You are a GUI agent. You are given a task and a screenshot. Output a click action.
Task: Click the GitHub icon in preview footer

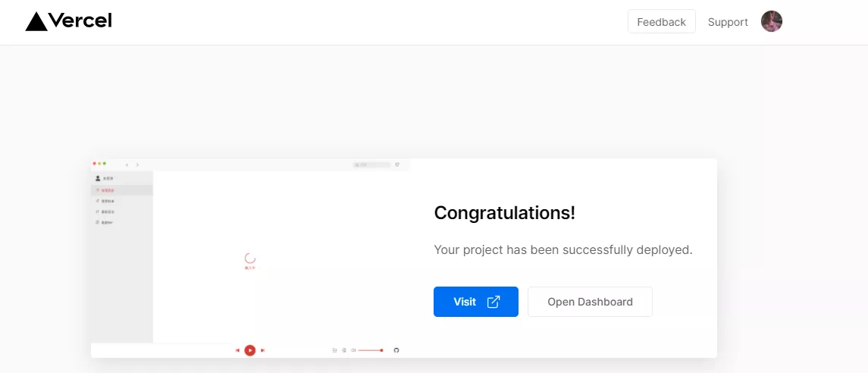(x=396, y=350)
